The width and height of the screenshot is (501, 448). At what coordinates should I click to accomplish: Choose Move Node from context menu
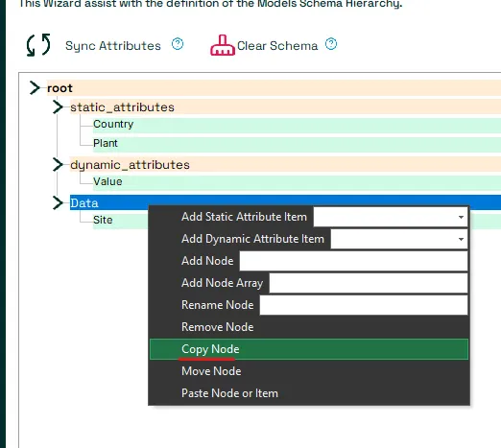309,371
